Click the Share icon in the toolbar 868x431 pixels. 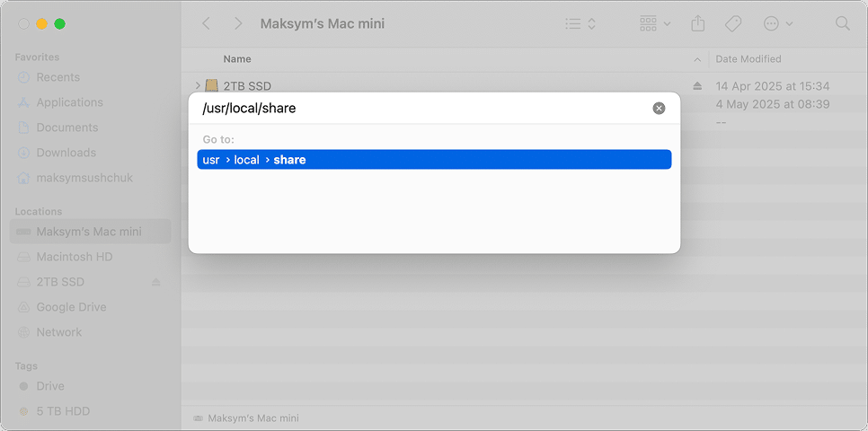tap(698, 23)
